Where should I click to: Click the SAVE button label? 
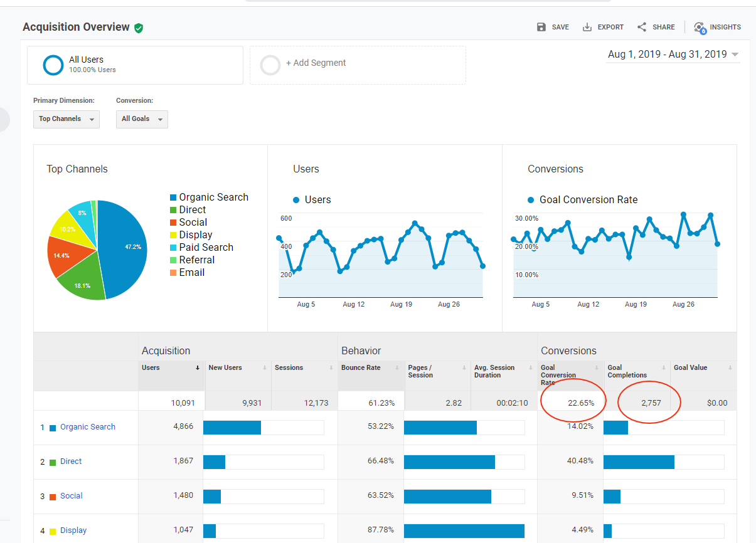[560, 28]
